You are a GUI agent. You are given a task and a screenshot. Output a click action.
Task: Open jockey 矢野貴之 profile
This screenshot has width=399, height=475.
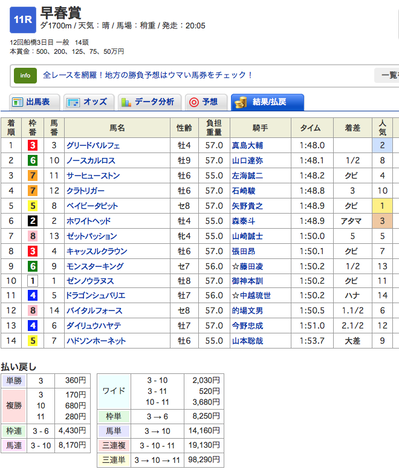click(247, 206)
